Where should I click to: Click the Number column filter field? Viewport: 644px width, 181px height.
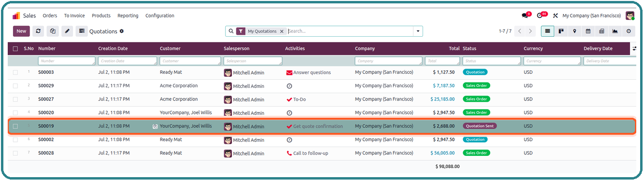pos(67,61)
